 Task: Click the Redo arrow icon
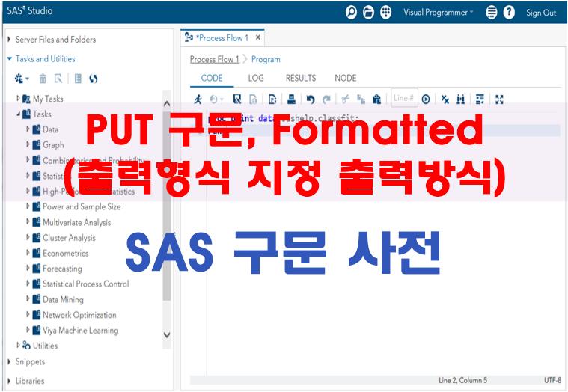pyautogui.click(x=326, y=99)
